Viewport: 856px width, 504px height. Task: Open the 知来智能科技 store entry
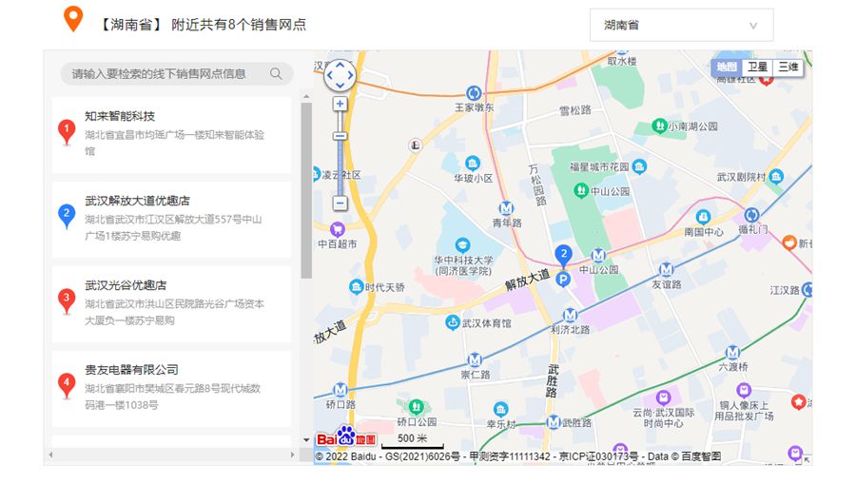click(x=171, y=134)
